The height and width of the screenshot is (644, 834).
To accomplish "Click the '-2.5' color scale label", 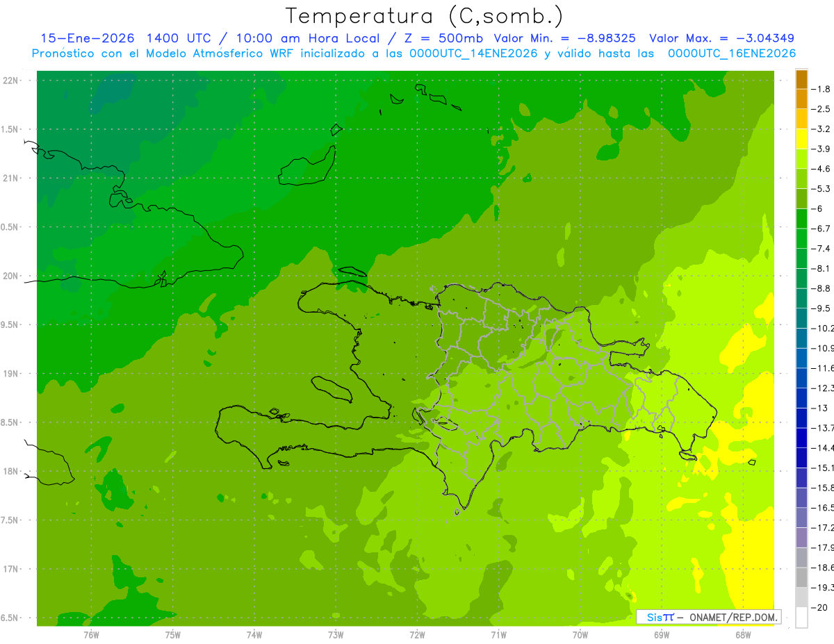I will 821,109.
